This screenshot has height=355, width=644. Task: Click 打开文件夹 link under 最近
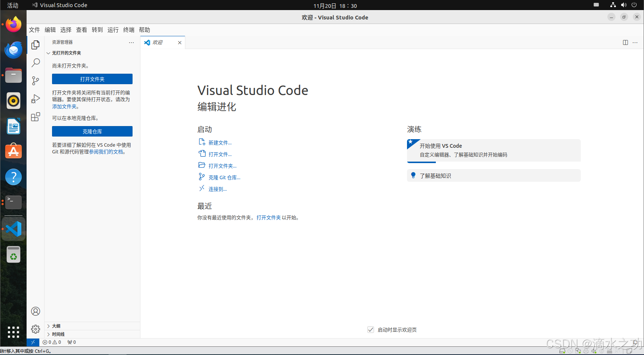click(268, 218)
